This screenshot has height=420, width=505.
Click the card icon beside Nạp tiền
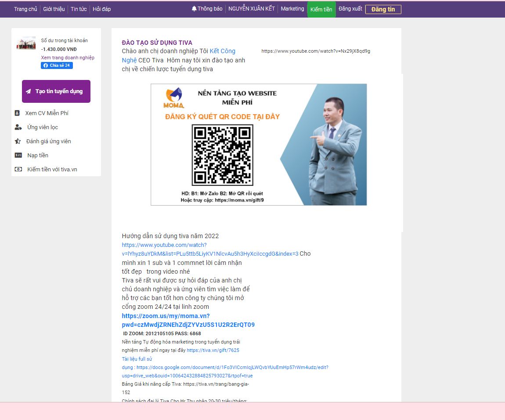point(18,156)
